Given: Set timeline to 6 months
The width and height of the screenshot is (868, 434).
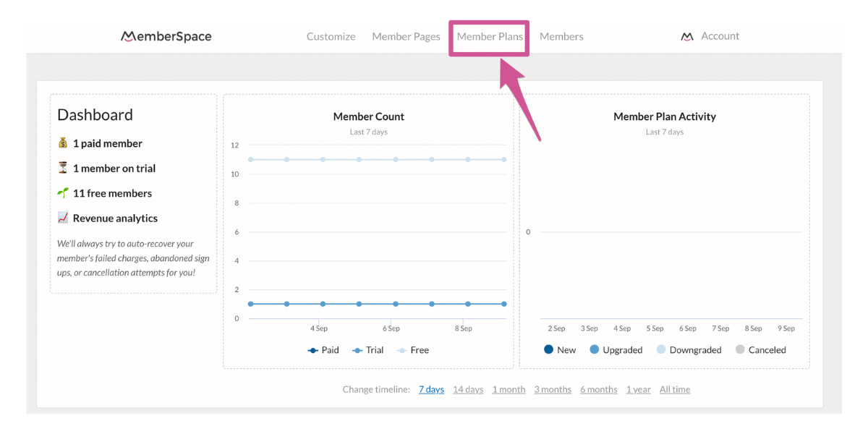Looking at the screenshot, I should tap(598, 389).
